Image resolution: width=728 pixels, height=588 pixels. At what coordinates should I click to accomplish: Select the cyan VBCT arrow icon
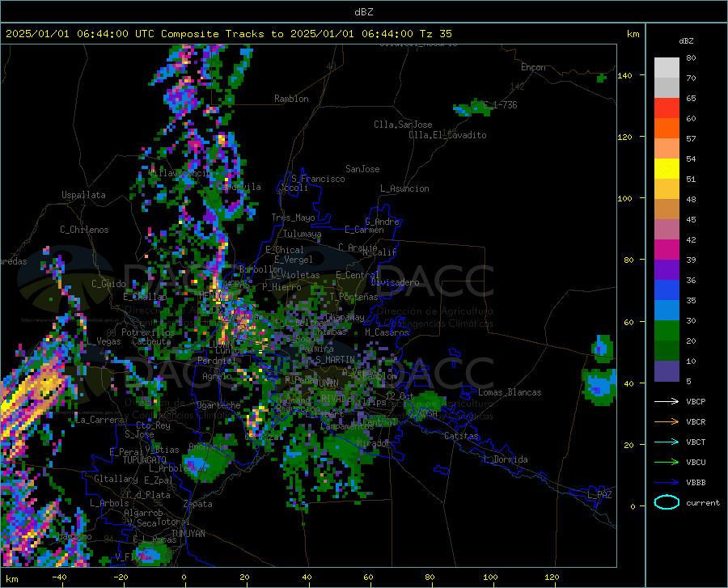coord(667,442)
